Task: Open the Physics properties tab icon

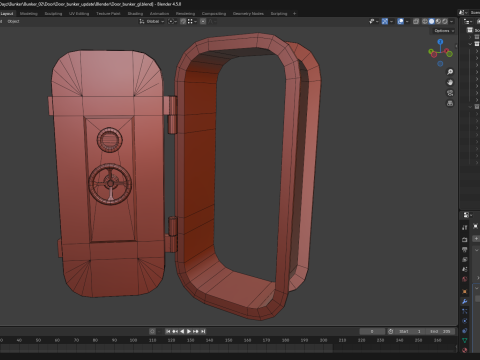Action: pyautogui.click(x=465, y=321)
